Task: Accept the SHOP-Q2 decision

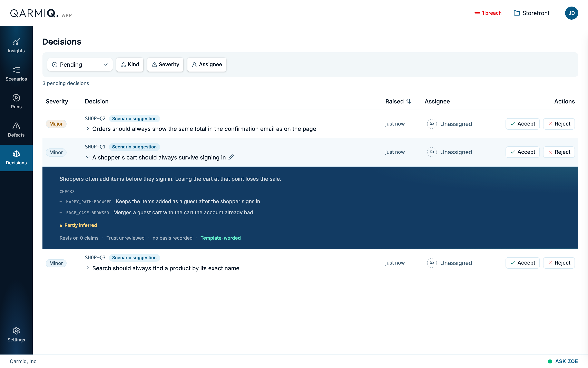Action: click(522, 124)
